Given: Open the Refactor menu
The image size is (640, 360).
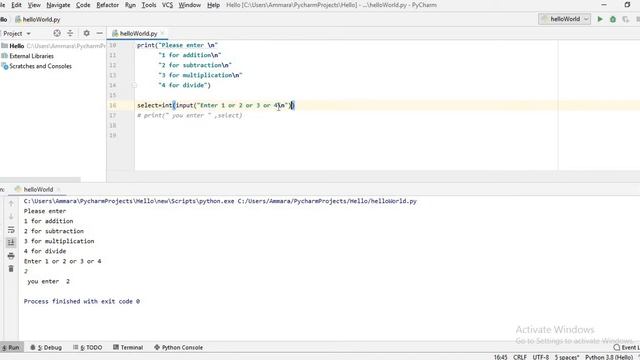Looking at the screenshot, I should [107, 5].
